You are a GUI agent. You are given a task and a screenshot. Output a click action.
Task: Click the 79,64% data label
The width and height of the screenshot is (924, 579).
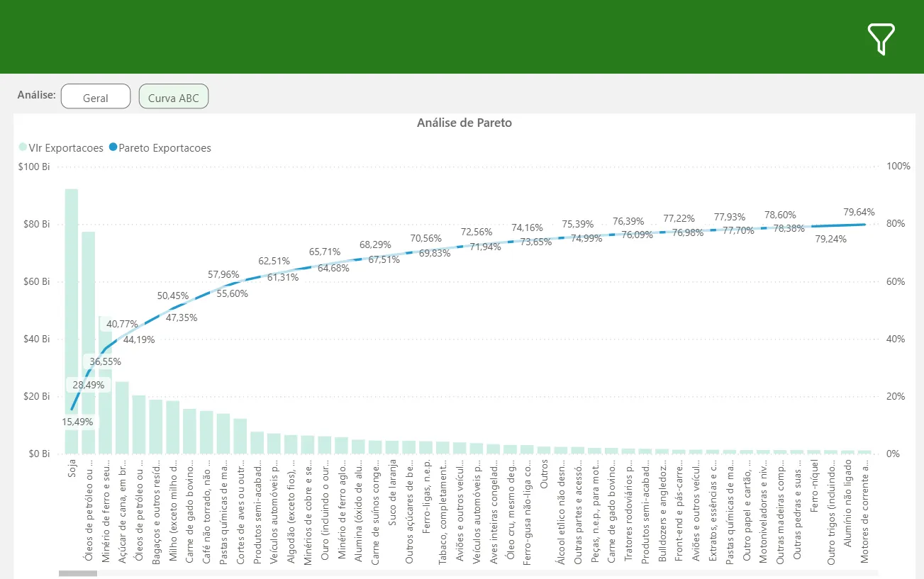tap(859, 212)
